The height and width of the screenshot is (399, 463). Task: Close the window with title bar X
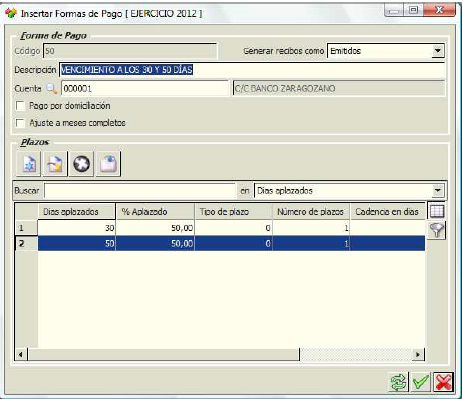(439, 10)
